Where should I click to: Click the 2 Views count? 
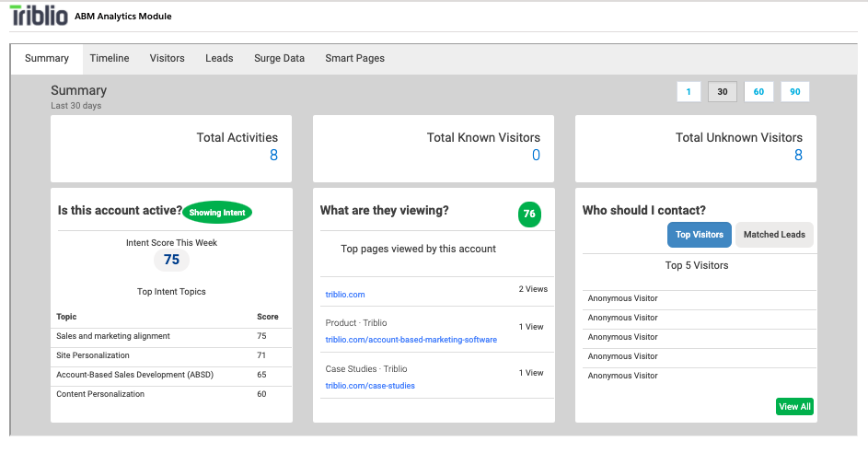click(533, 289)
